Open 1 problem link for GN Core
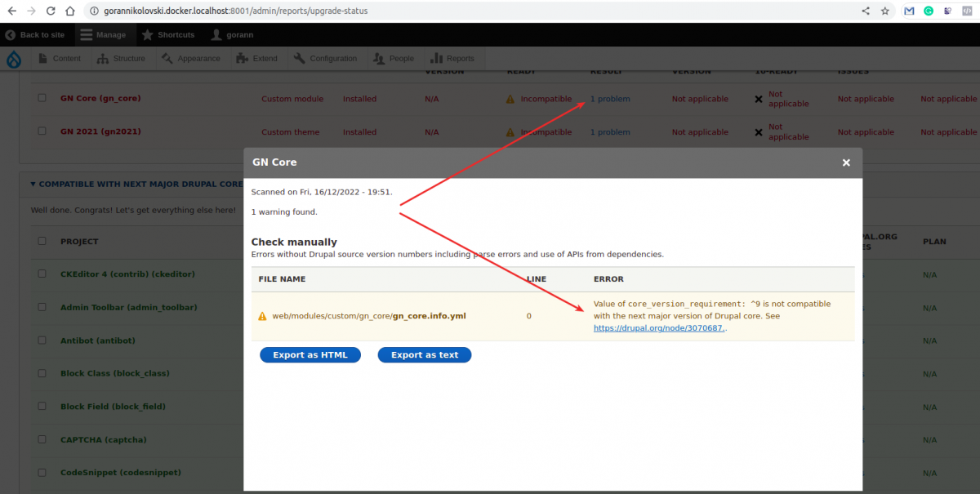 (x=610, y=99)
